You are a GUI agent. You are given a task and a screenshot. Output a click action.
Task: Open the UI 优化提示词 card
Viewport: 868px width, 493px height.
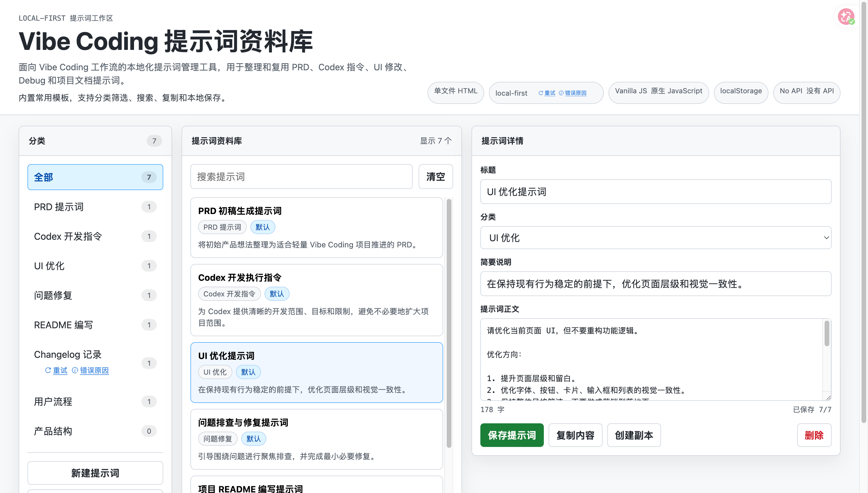[x=316, y=373]
